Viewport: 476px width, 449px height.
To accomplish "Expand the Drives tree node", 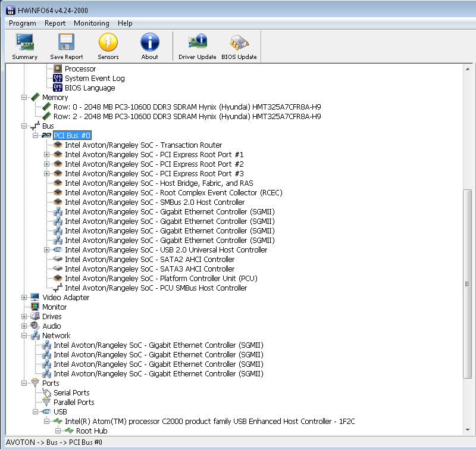I will pyautogui.click(x=24, y=317).
